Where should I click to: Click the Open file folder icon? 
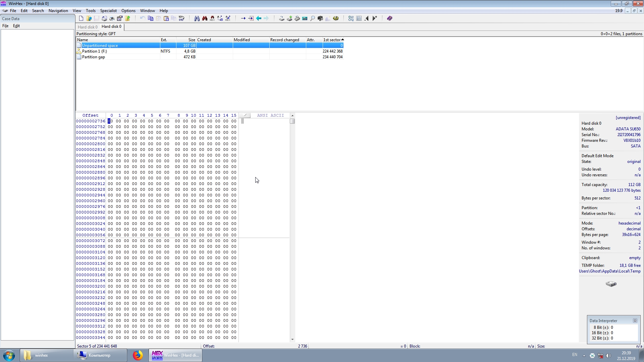coord(89,18)
